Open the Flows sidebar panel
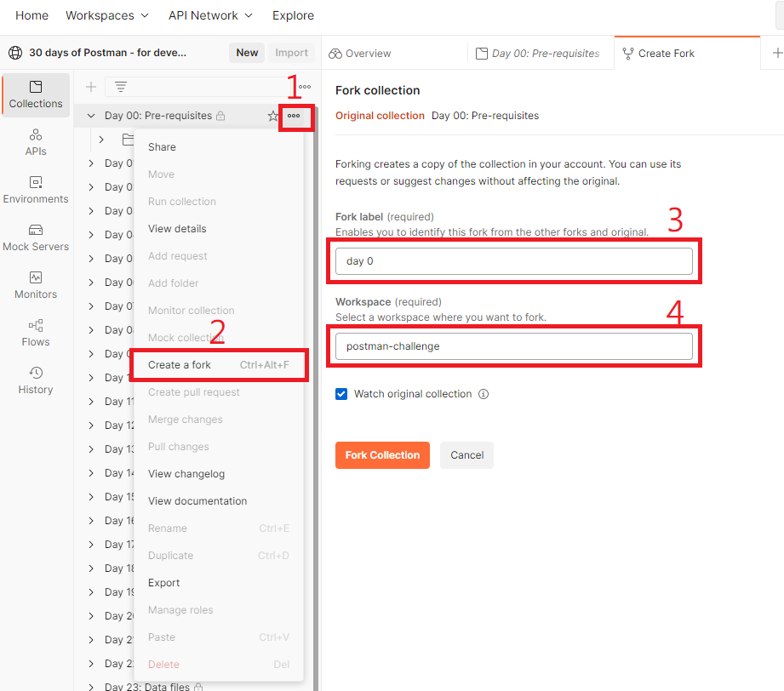This screenshot has width=784, height=691. (x=36, y=333)
